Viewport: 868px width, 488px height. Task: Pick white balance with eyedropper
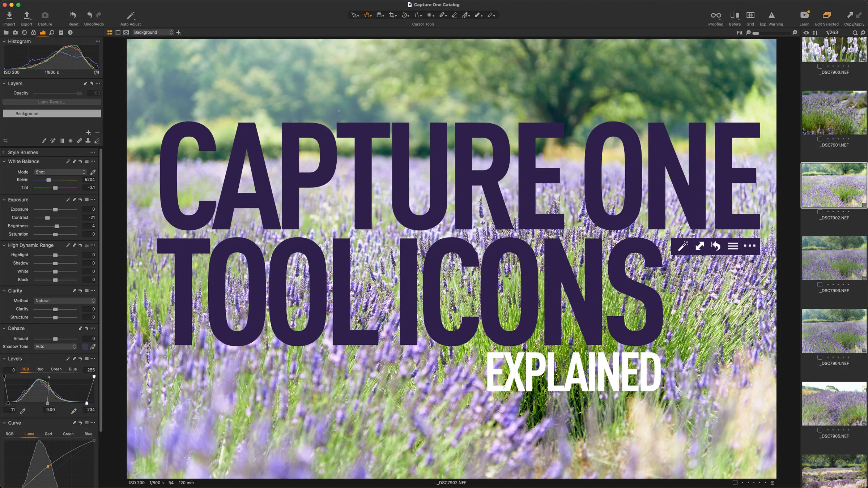point(93,172)
